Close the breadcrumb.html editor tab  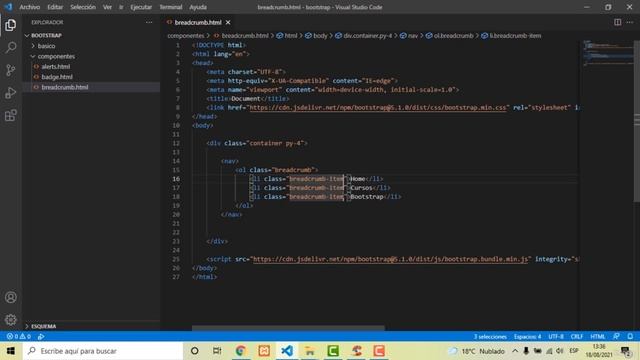(x=228, y=22)
